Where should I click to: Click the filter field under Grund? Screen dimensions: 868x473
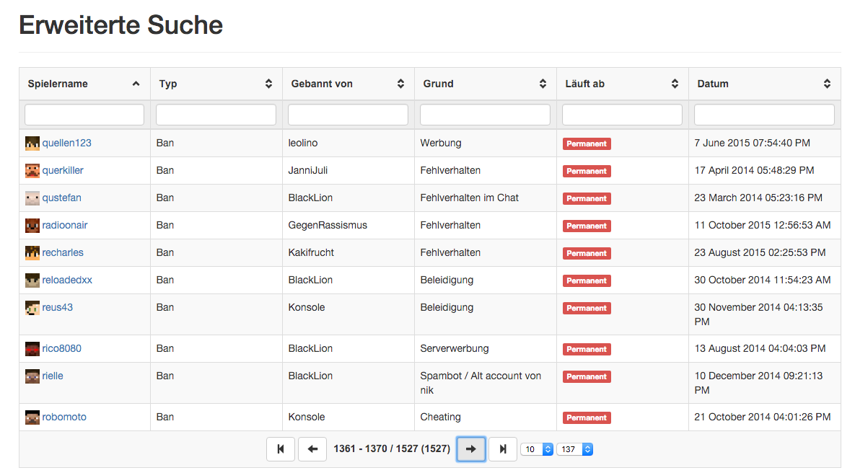[x=485, y=114]
